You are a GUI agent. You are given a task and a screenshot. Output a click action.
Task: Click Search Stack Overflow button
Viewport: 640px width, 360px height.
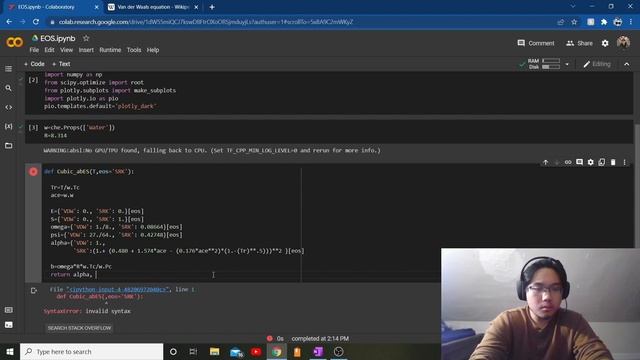(79, 328)
